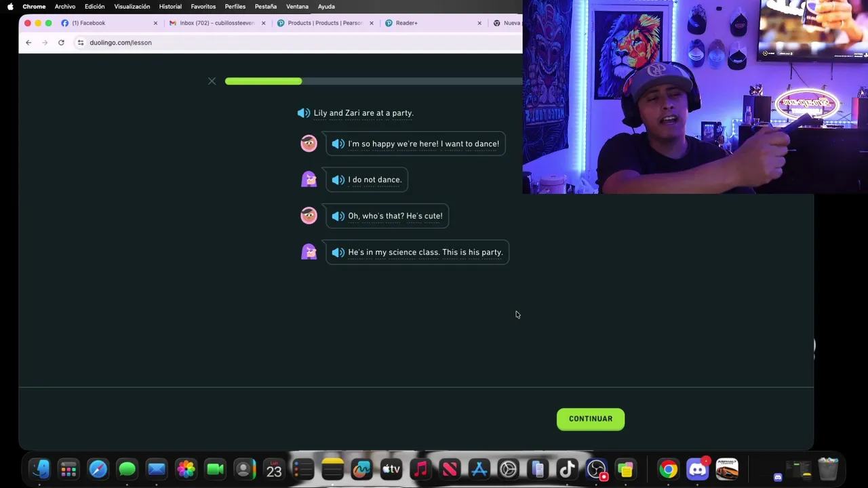Play audio for 'I'm so happy we're here!' line

click(338, 144)
